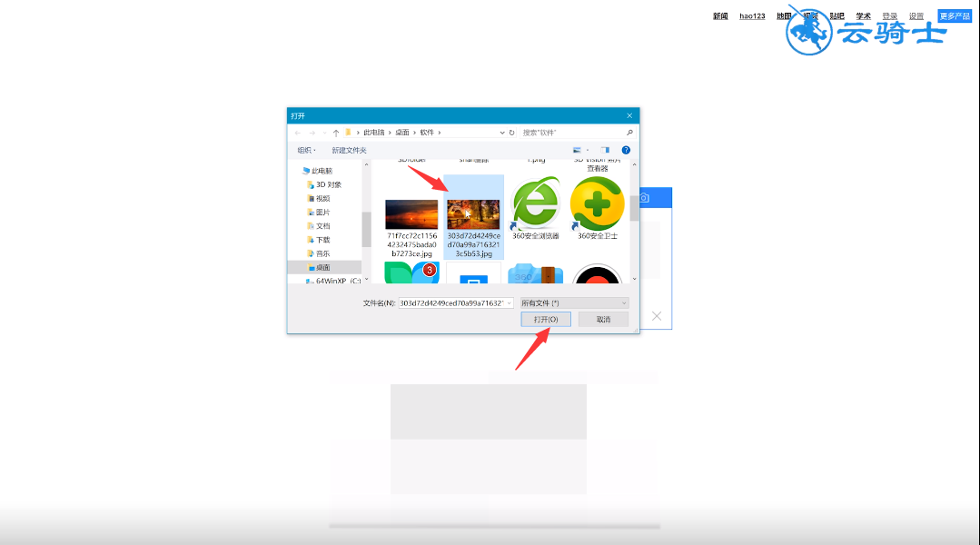This screenshot has width=980, height=545.
Task: Select 音乐 folder in the navigation pane
Action: coord(319,253)
